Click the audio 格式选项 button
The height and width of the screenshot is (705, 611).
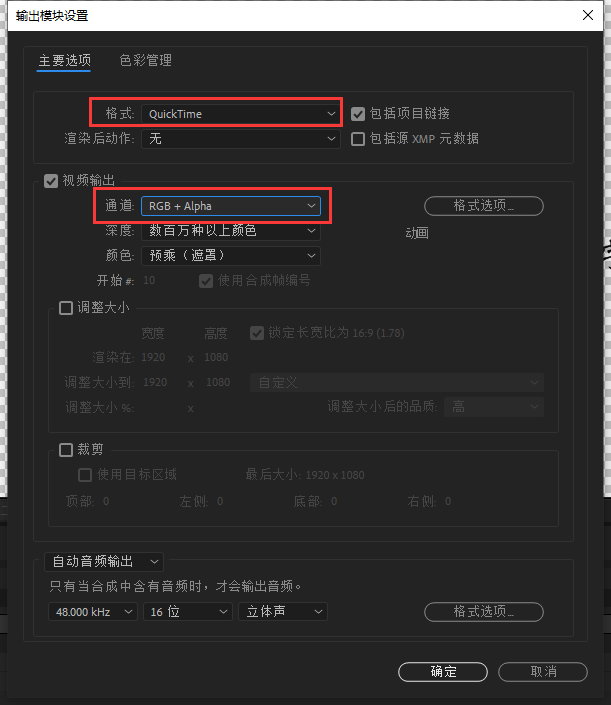point(484,611)
